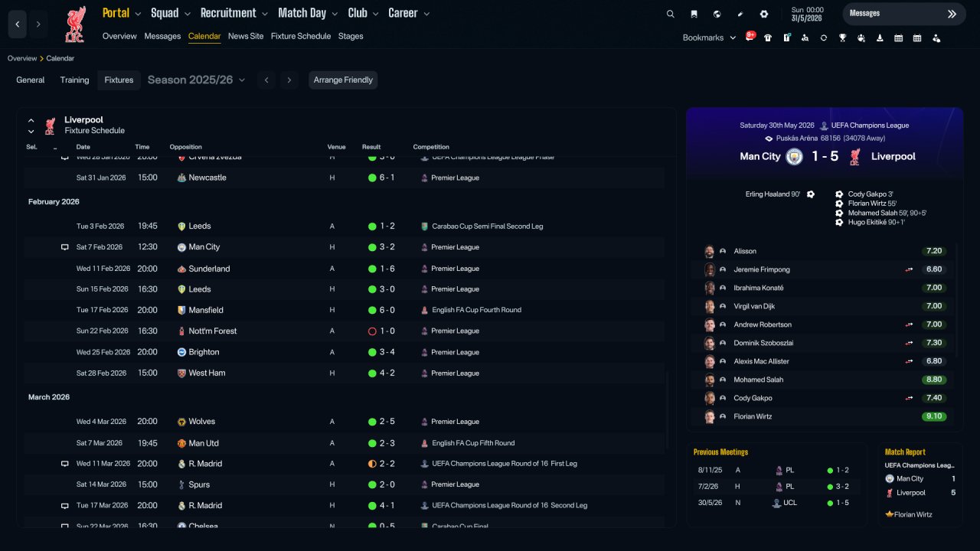Click the substitution icon for Jeremie Frimpong
The width and height of the screenshot is (980, 551).
tap(909, 269)
